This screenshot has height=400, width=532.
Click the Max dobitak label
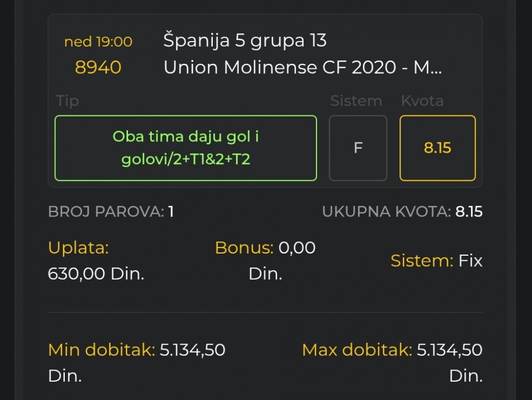click(357, 350)
